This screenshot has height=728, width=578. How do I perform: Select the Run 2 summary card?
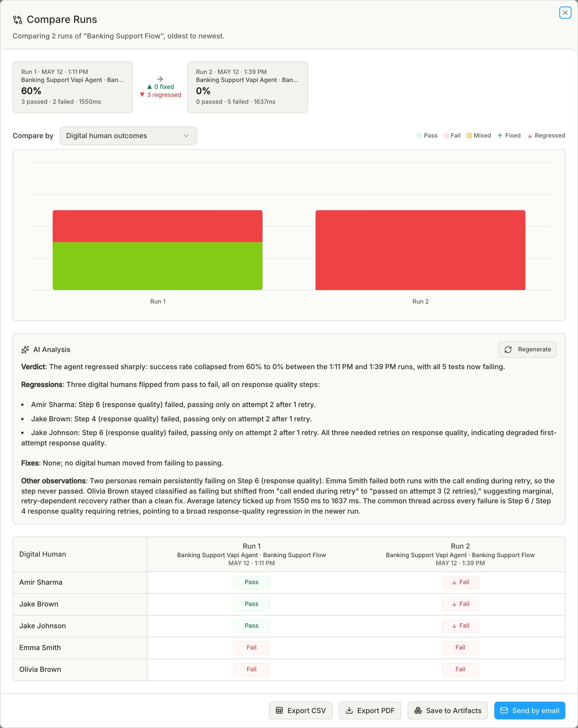[247, 87]
